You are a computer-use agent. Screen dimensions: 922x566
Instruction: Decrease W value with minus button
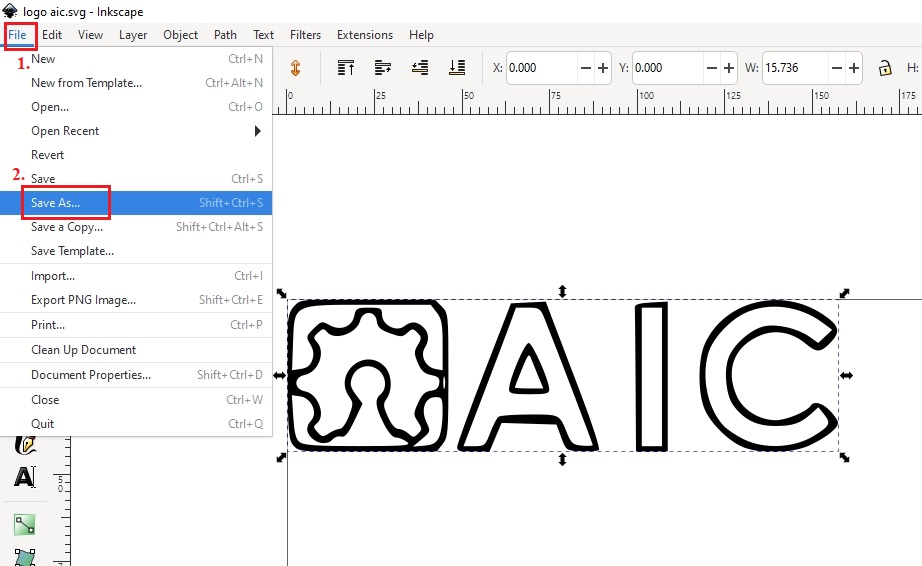click(x=837, y=68)
